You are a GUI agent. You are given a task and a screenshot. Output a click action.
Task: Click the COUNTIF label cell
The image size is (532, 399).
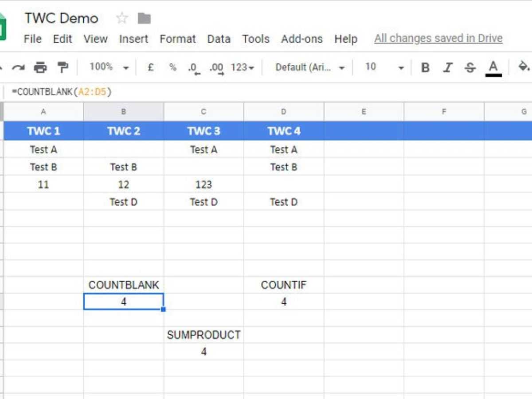coord(284,285)
